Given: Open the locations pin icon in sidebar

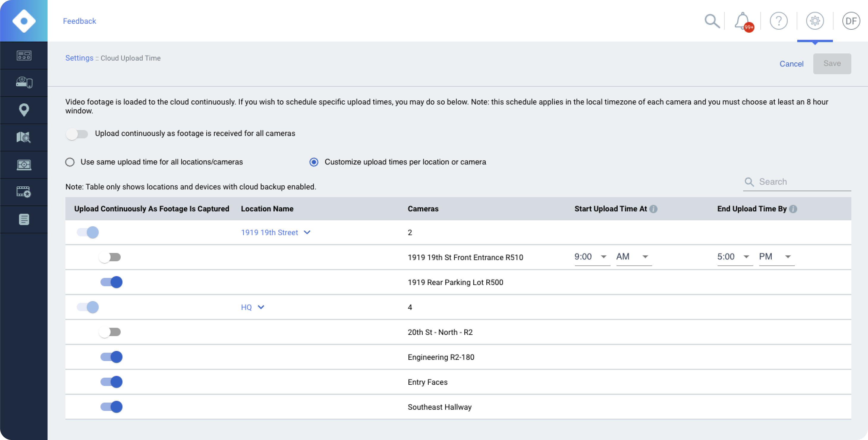Looking at the screenshot, I should 24,110.
